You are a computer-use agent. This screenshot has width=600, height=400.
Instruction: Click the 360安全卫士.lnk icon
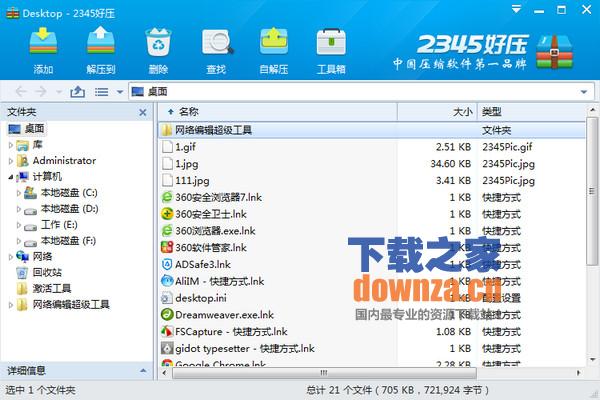coord(167,214)
